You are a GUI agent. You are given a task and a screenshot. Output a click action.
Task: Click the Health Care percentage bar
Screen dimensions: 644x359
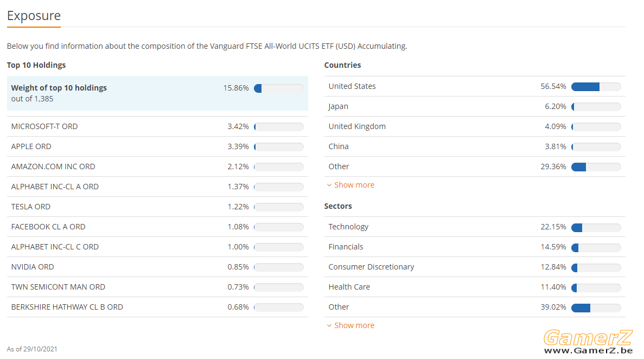click(596, 287)
